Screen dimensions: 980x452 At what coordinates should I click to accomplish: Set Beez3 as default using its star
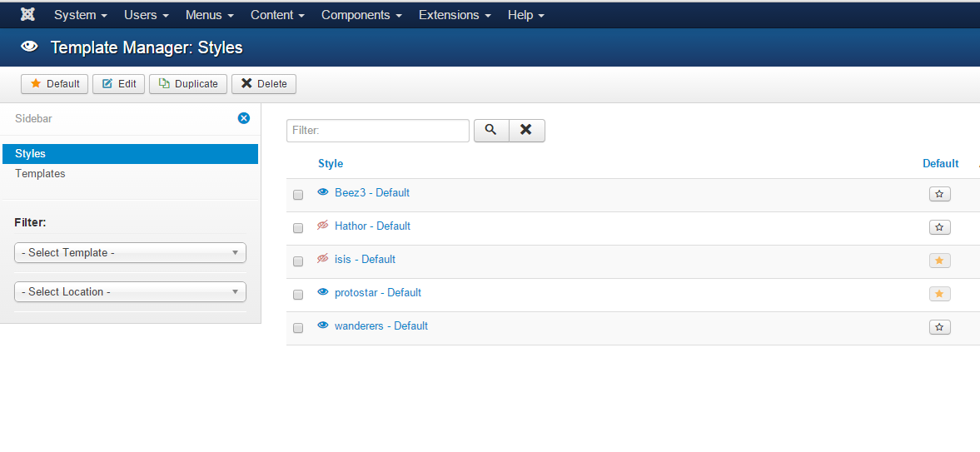[x=939, y=194]
